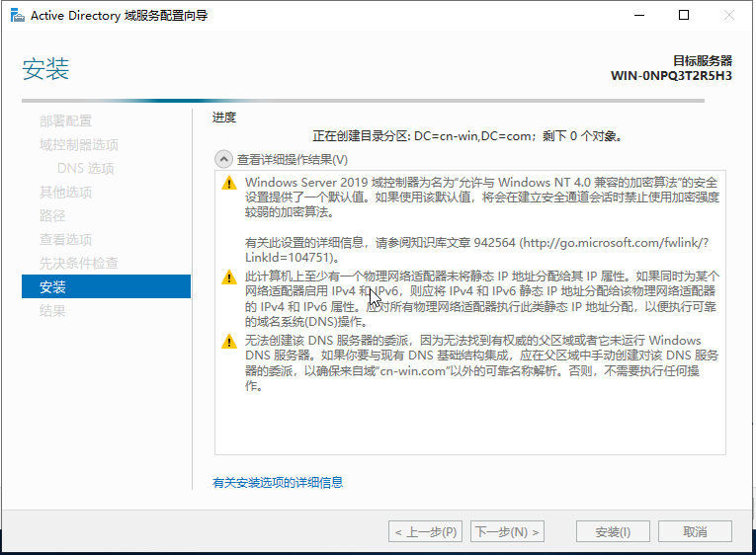Click the 取消 button

coord(695,532)
